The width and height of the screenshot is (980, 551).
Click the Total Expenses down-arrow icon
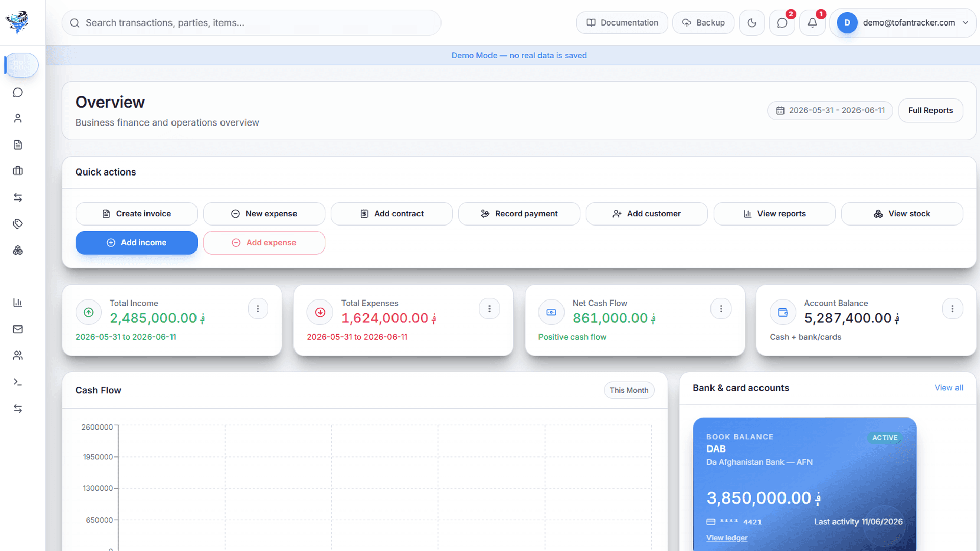tap(320, 312)
